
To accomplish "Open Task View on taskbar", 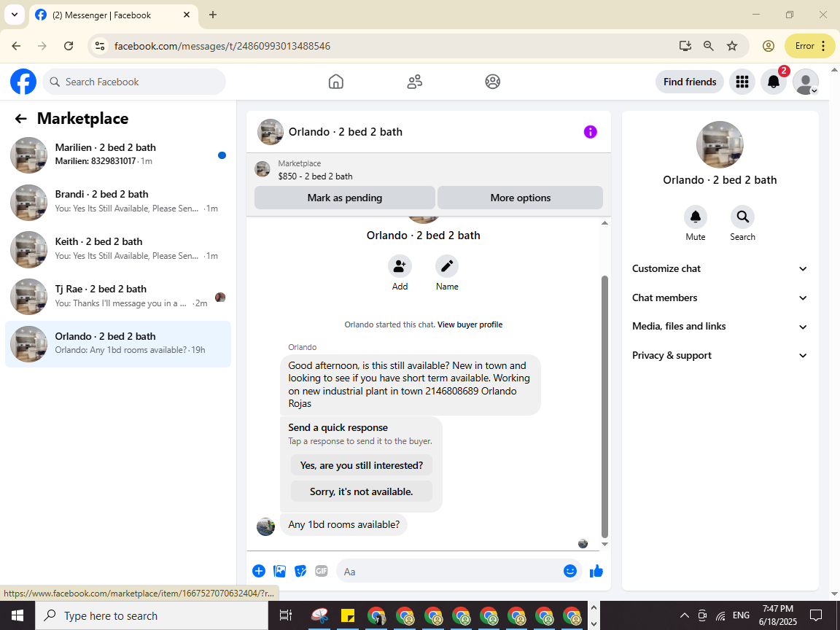I will coord(286,615).
